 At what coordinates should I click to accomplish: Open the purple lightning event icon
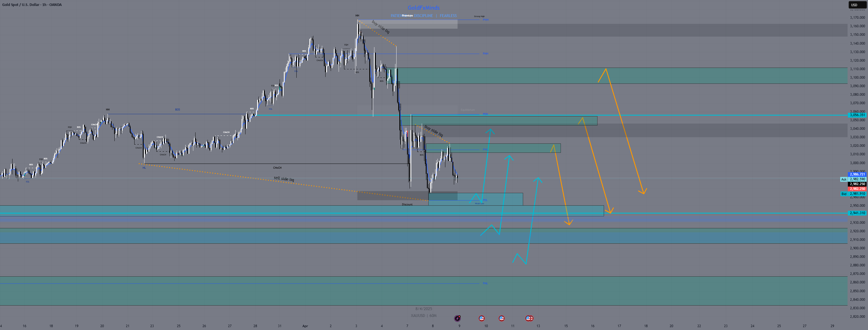[x=457, y=318]
